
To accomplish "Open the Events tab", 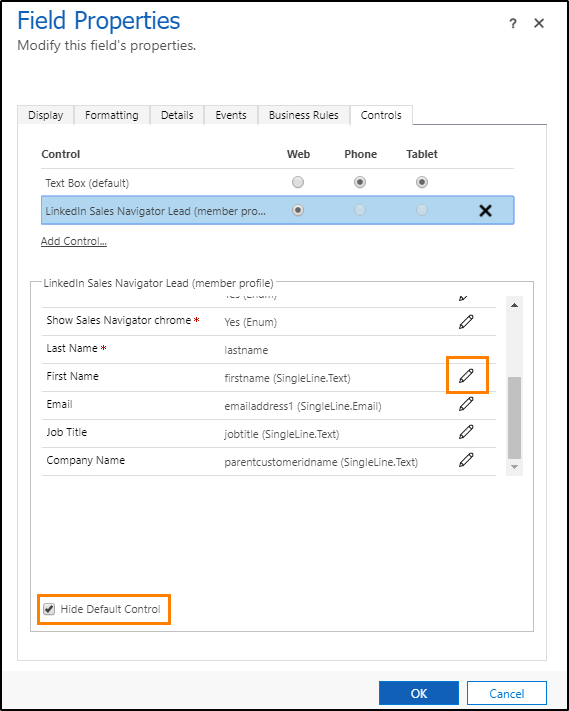I will (x=231, y=115).
